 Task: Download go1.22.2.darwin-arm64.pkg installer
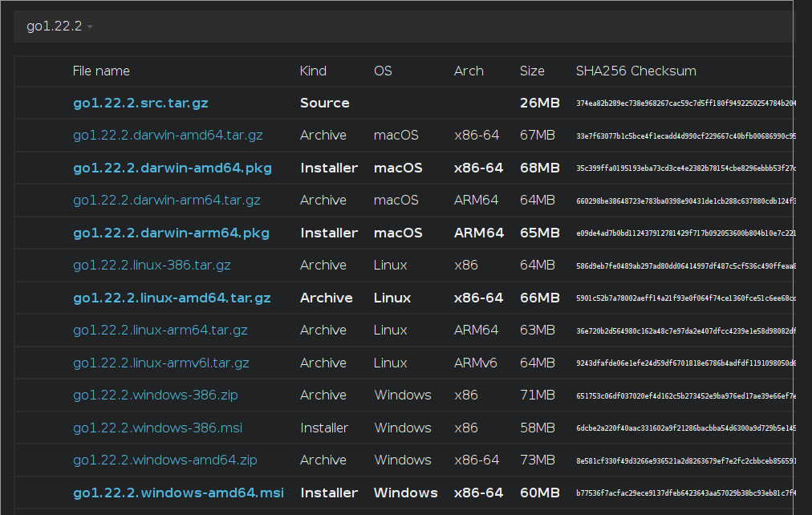(x=171, y=233)
